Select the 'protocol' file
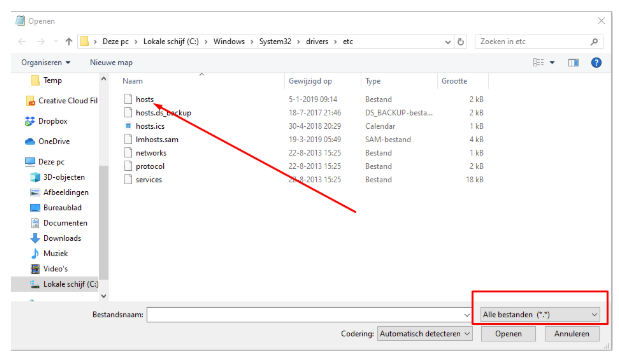The width and height of the screenshot is (619, 362). click(x=150, y=166)
